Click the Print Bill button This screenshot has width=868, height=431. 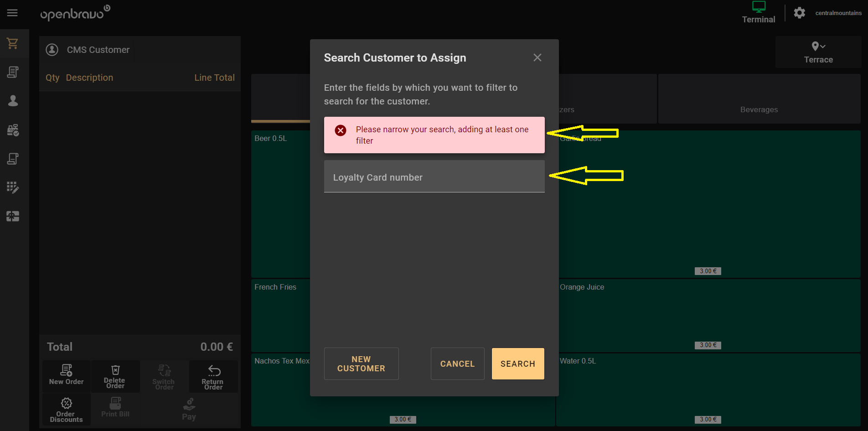[x=115, y=409]
